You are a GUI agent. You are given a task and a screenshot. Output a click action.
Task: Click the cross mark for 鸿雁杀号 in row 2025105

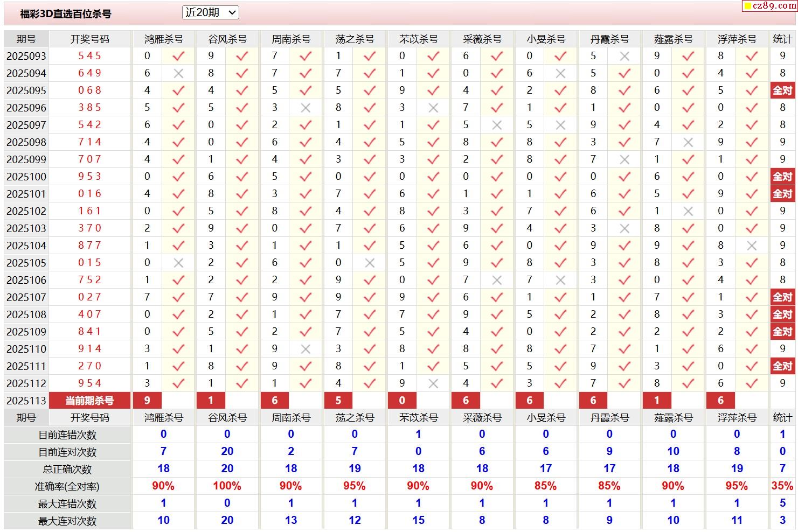click(178, 263)
